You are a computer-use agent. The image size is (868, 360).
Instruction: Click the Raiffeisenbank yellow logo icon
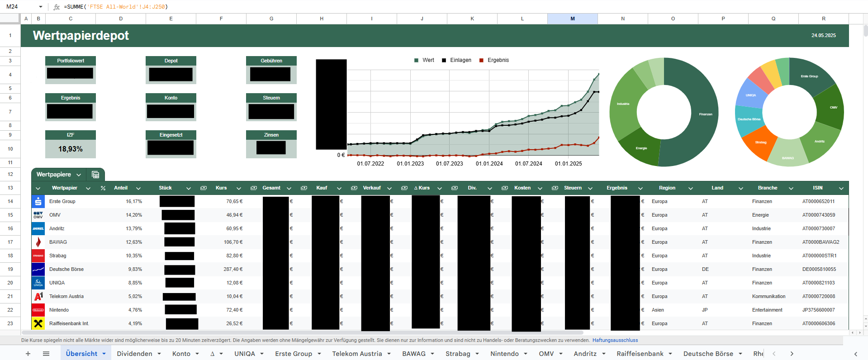[38, 324]
